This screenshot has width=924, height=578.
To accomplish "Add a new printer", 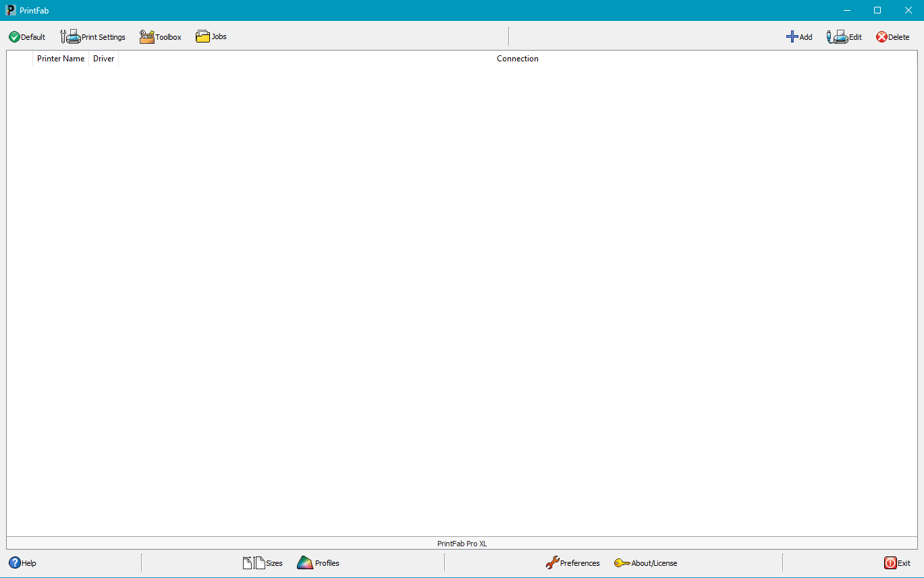I will (x=799, y=37).
